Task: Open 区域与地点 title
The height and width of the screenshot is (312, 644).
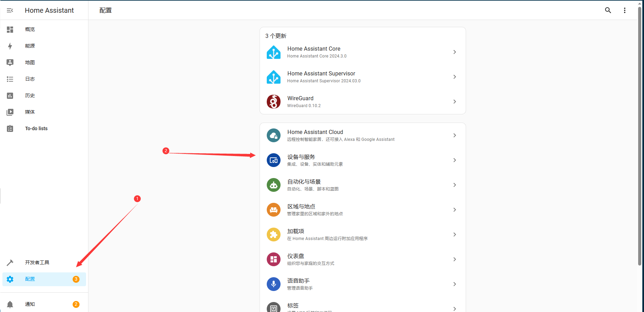Action: (301, 207)
